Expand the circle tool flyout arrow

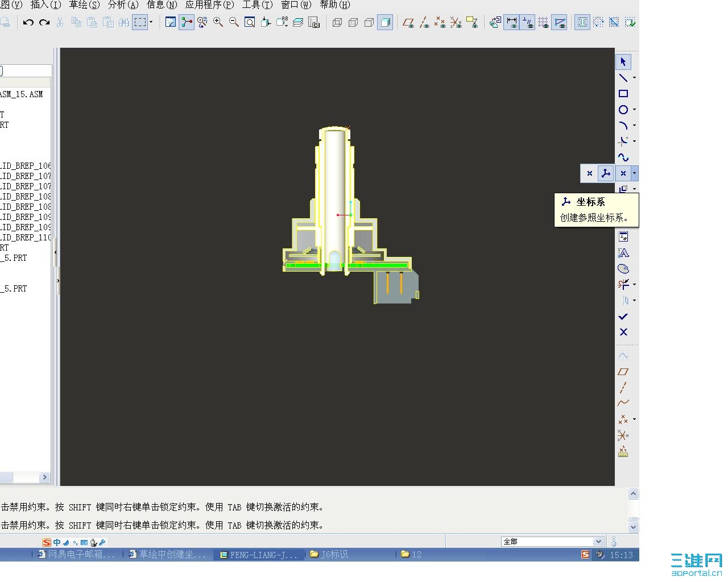coord(634,110)
